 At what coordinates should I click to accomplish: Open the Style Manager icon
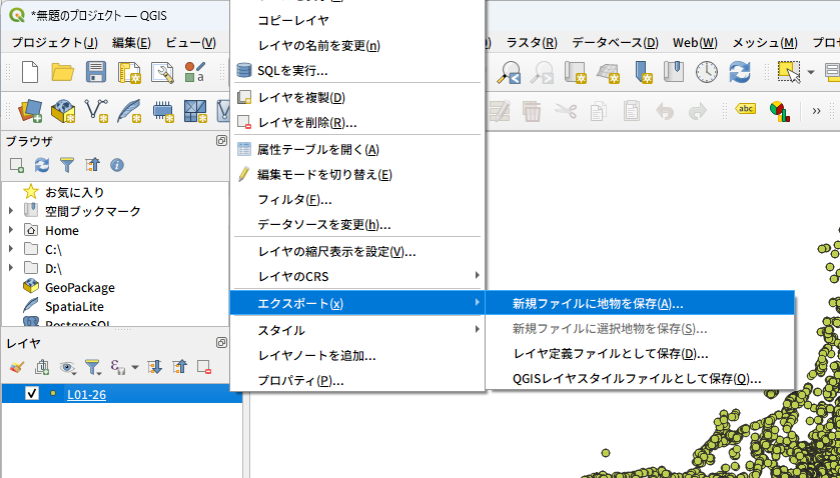pos(196,72)
